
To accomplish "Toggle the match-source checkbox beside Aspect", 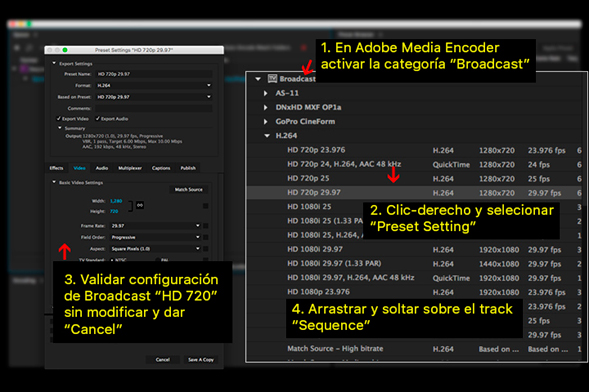I will pyautogui.click(x=205, y=249).
